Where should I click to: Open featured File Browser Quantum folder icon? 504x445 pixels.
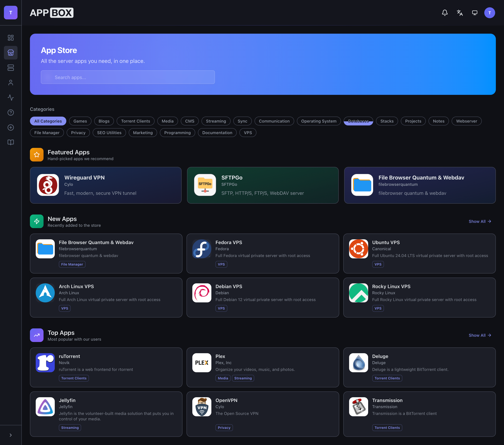362,185
